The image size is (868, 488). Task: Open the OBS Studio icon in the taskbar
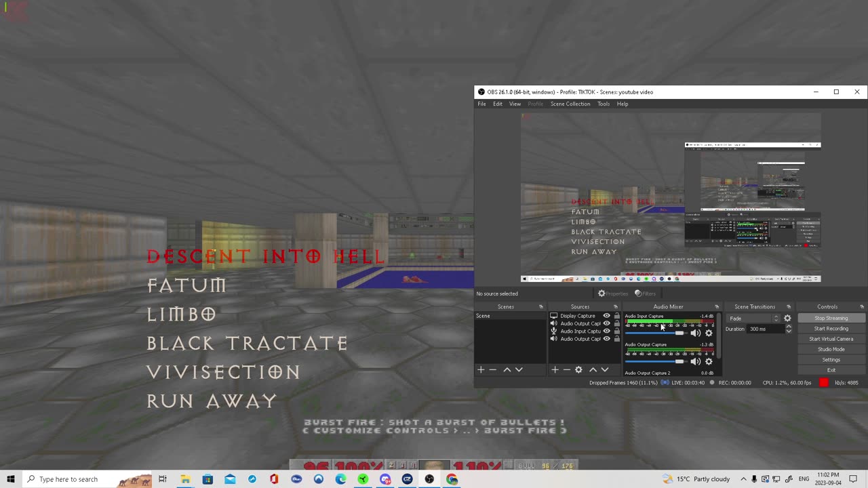click(429, 479)
